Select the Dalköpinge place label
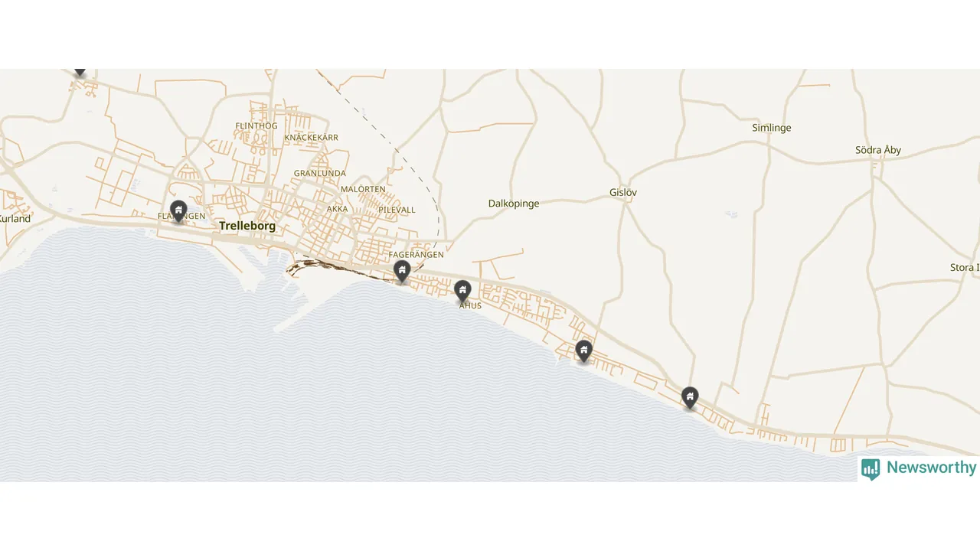Image resolution: width=980 pixels, height=551 pixels. point(514,204)
